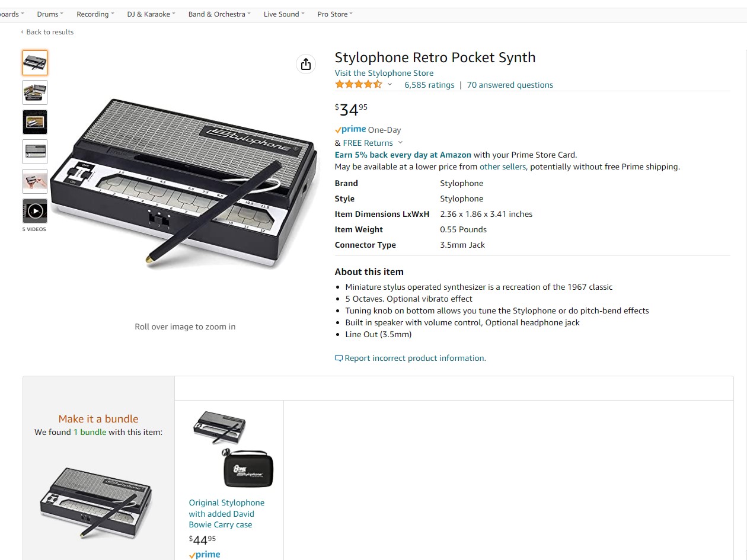Viewport: 747px width, 560px height.
Task: Open the Drums menu
Action: (50, 14)
